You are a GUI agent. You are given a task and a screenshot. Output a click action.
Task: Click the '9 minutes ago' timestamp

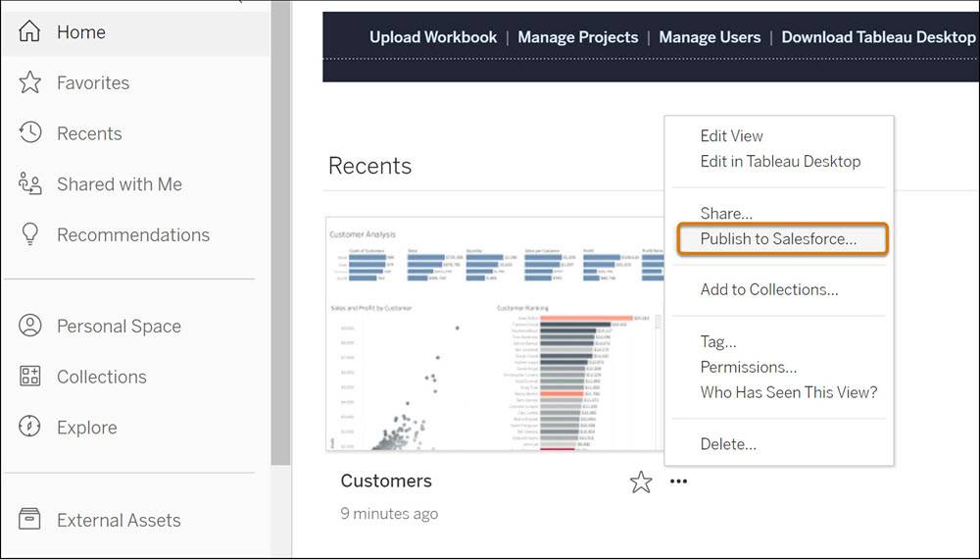pyautogui.click(x=389, y=513)
